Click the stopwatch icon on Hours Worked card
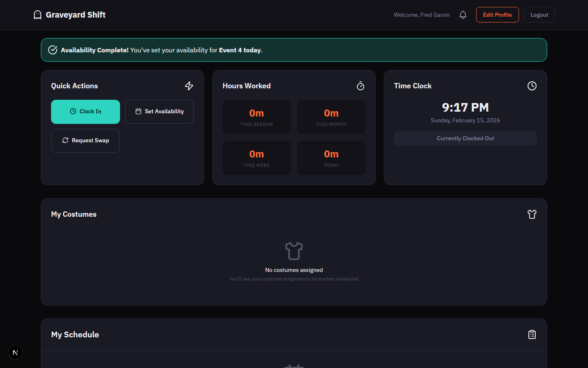The height and width of the screenshot is (368, 588). 361,86
